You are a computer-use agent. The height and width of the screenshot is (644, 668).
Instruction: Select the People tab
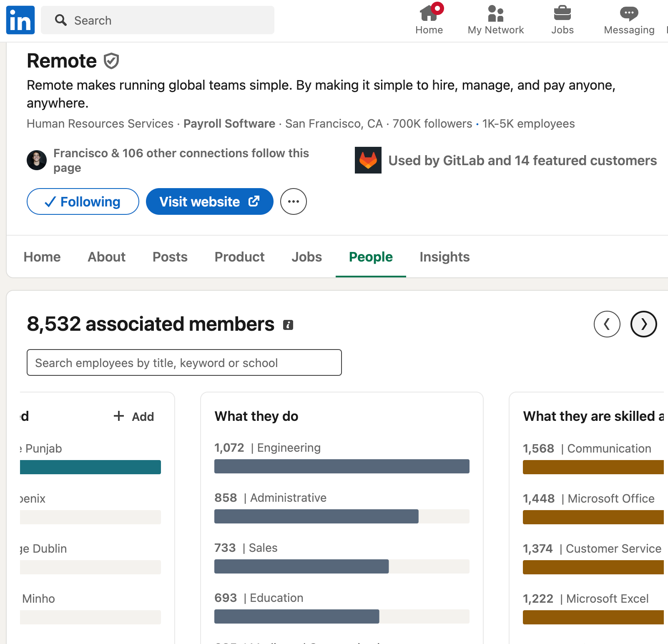[371, 257]
